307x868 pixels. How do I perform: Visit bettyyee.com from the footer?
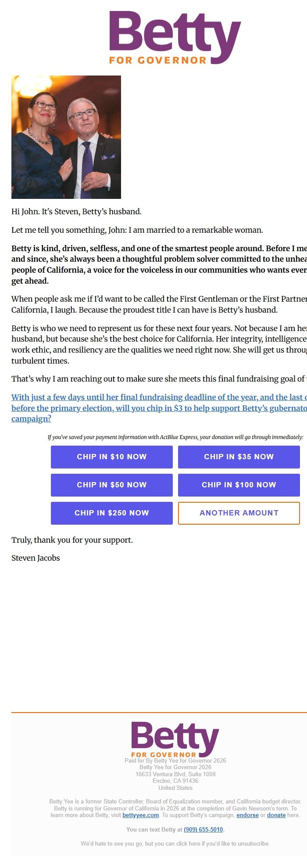[141, 817]
